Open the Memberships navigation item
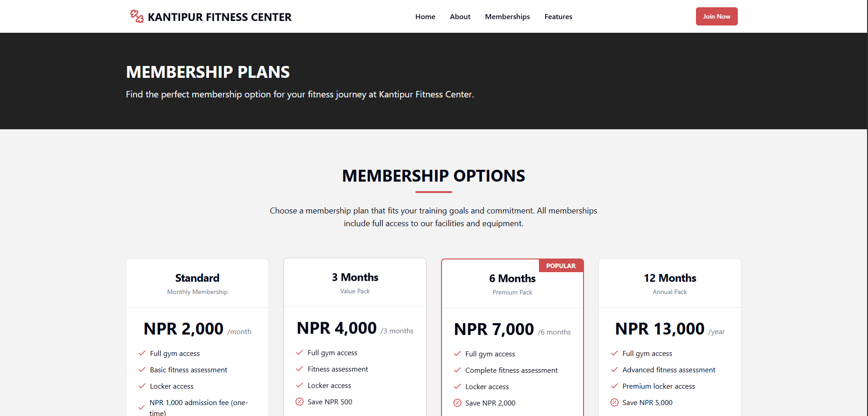 [507, 16]
